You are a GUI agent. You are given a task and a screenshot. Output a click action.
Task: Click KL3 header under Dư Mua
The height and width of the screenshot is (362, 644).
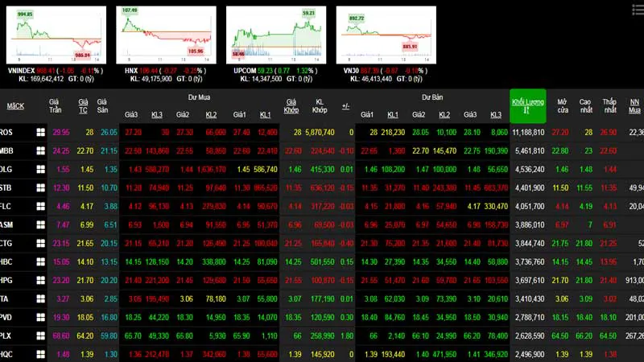click(157, 114)
